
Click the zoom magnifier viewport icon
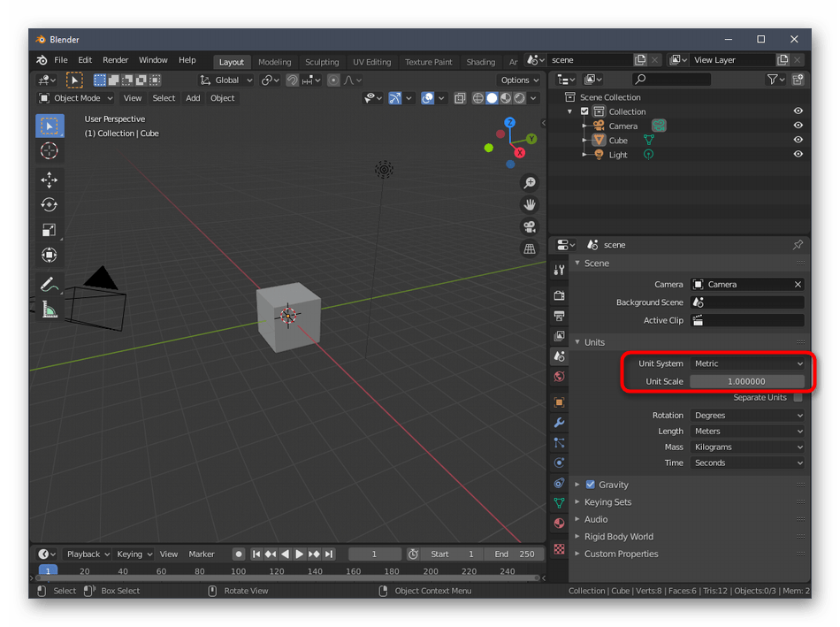[x=530, y=182]
